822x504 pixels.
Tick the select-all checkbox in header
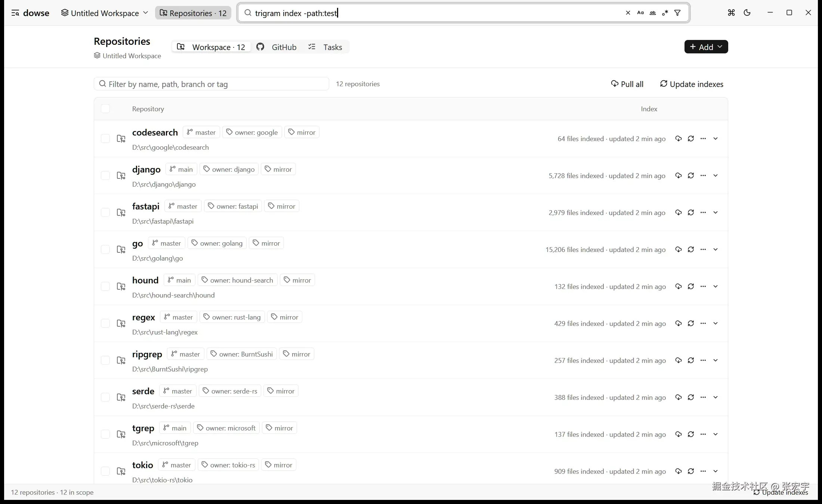[x=105, y=109]
